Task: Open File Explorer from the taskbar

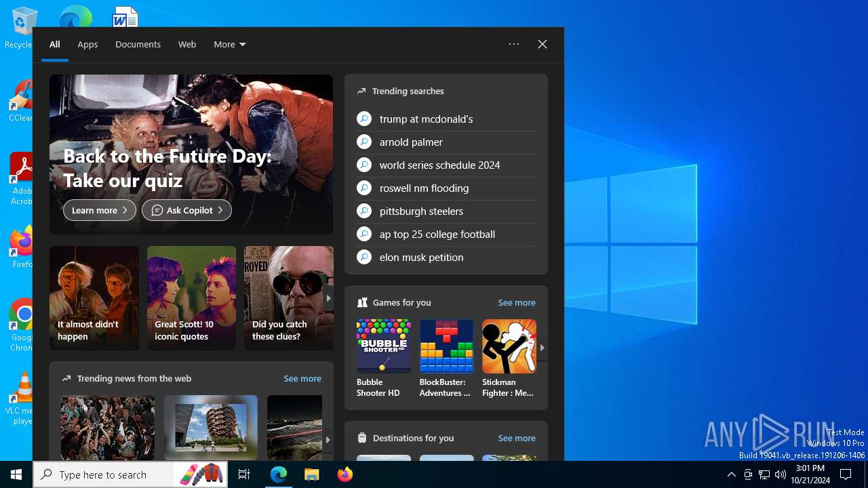Action: [x=311, y=474]
